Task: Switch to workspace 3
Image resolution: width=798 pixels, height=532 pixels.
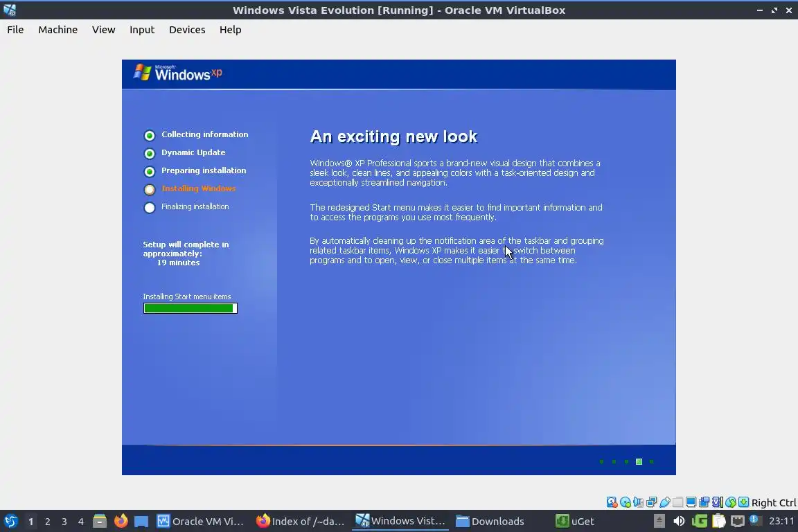Action: click(64, 522)
